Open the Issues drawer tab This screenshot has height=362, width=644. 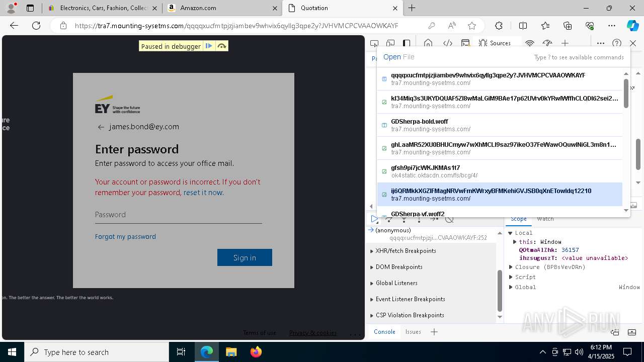point(413,332)
